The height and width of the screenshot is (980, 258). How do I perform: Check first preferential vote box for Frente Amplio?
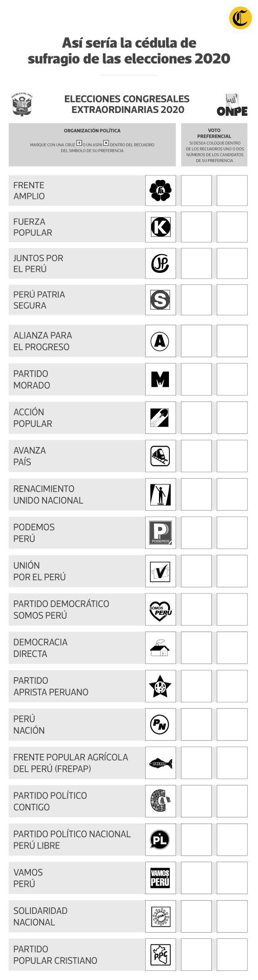tap(196, 190)
